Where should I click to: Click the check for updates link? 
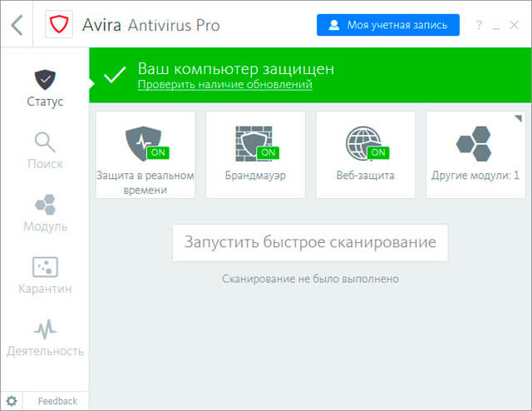point(224,85)
